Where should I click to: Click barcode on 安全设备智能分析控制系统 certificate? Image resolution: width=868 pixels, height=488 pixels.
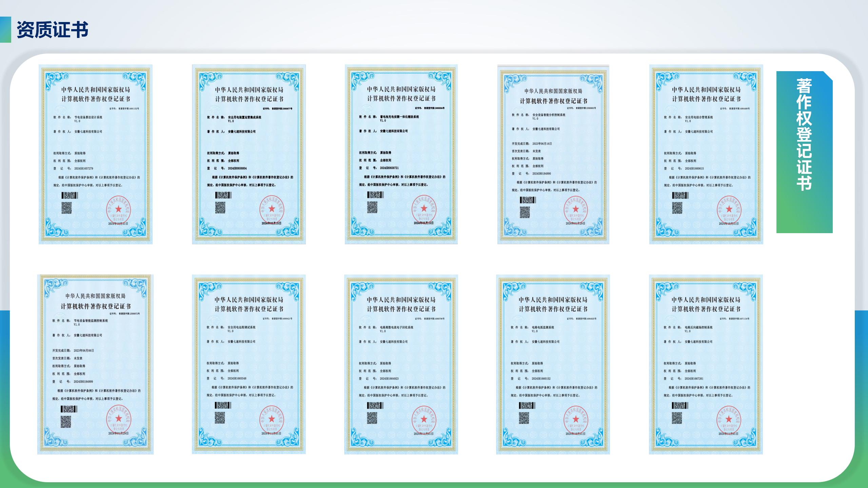(x=528, y=200)
